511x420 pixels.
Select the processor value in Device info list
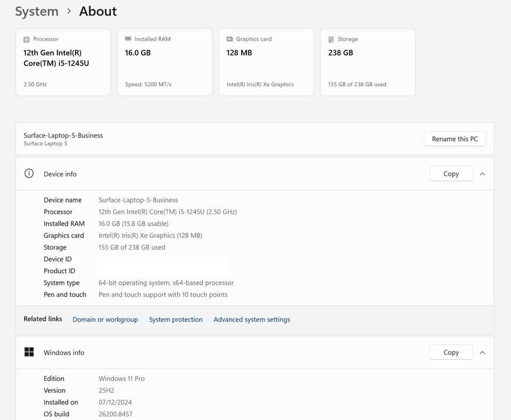pos(168,212)
